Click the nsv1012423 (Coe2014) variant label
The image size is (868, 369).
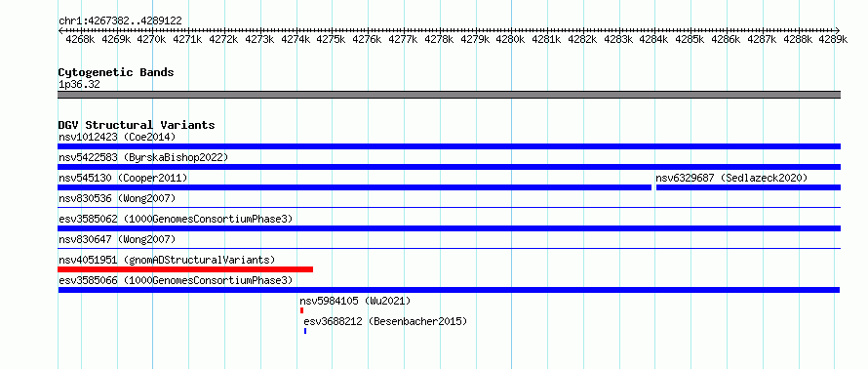click(117, 137)
